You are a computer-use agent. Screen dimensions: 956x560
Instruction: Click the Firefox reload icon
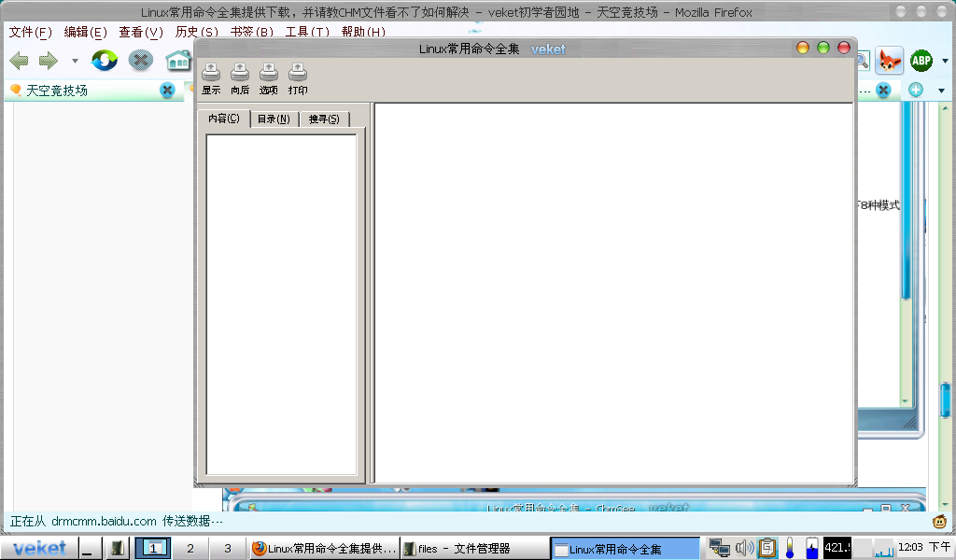105,61
